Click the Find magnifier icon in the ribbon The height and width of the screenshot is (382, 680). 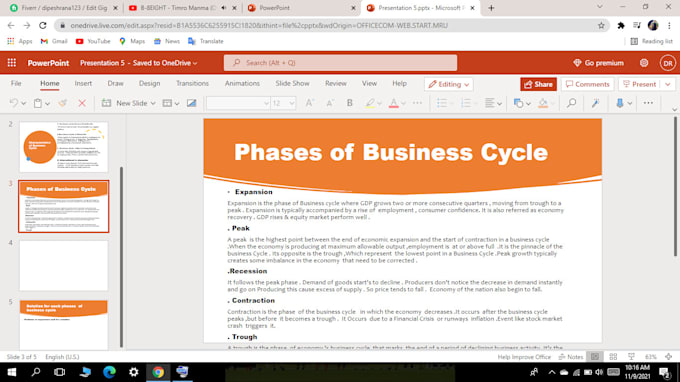click(x=572, y=103)
